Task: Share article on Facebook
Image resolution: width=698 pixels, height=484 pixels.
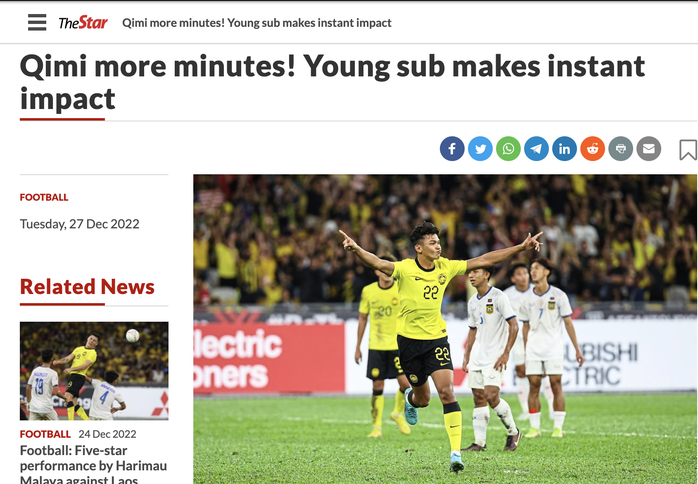Action: (452, 149)
